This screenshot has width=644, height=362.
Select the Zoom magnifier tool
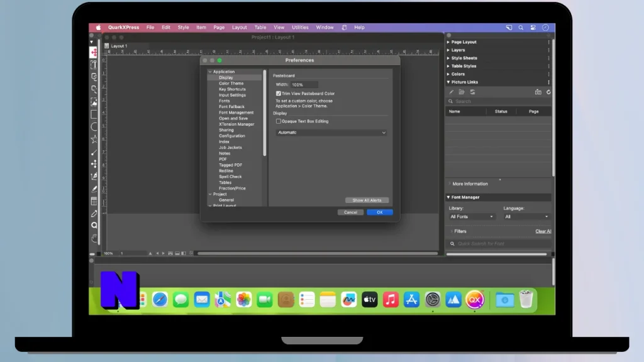pyautogui.click(x=94, y=226)
